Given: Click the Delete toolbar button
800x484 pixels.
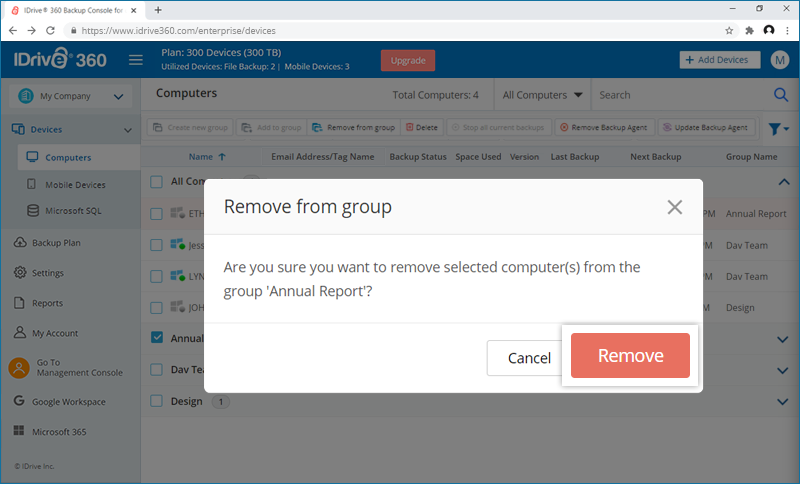Looking at the screenshot, I should [422, 128].
